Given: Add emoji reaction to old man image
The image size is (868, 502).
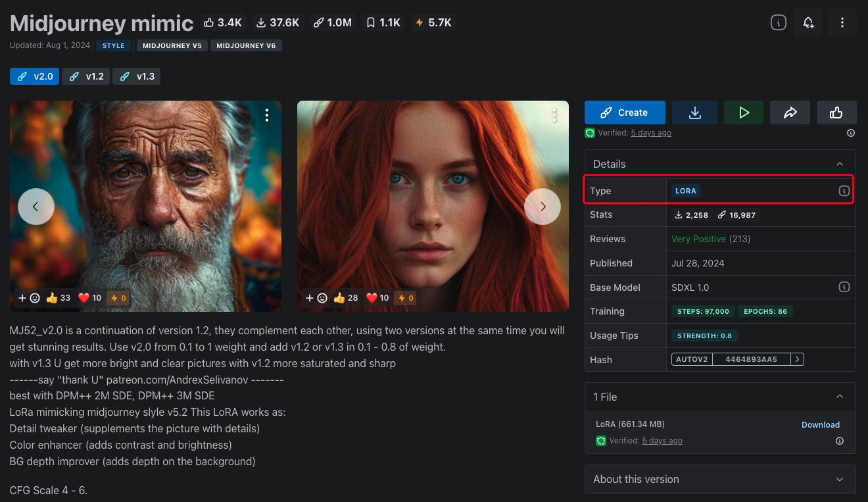Looking at the screenshot, I should click(28, 298).
